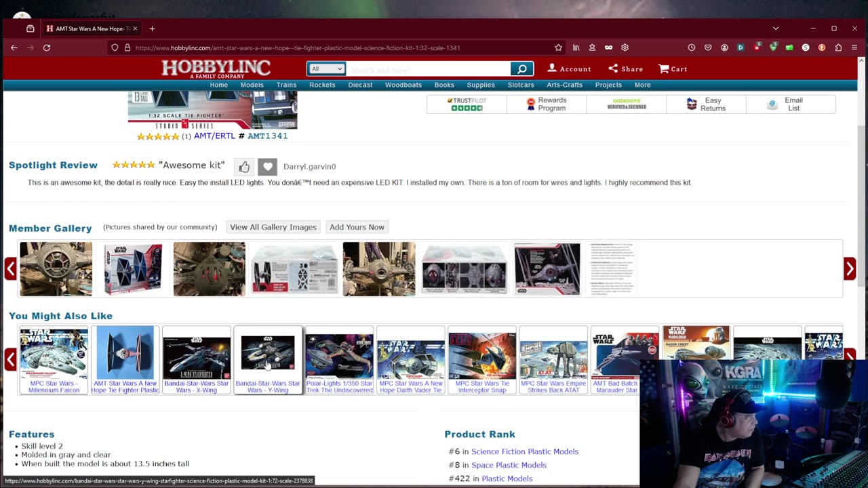Open the Diecast menu
Image resolution: width=868 pixels, height=488 pixels.
coord(360,85)
